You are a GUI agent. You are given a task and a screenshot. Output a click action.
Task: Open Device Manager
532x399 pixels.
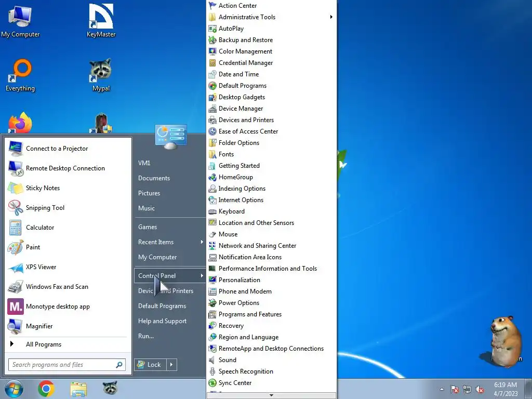(x=271, y=109)
